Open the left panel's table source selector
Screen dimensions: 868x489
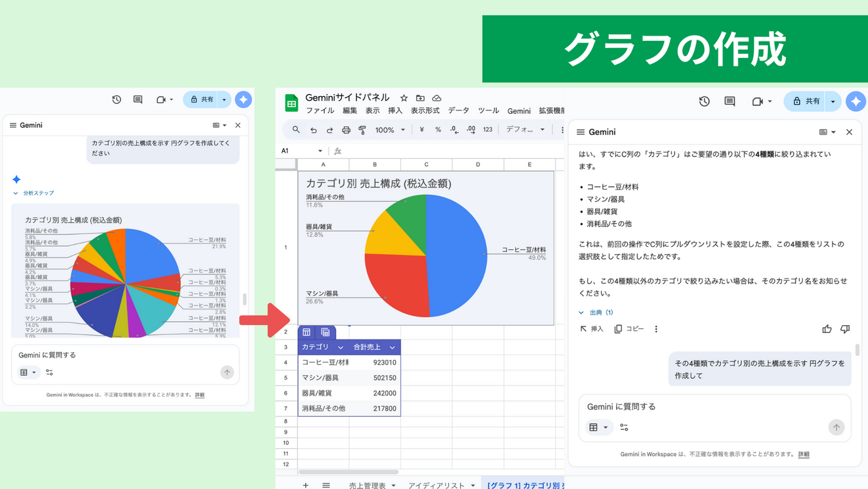pos(28,373)
